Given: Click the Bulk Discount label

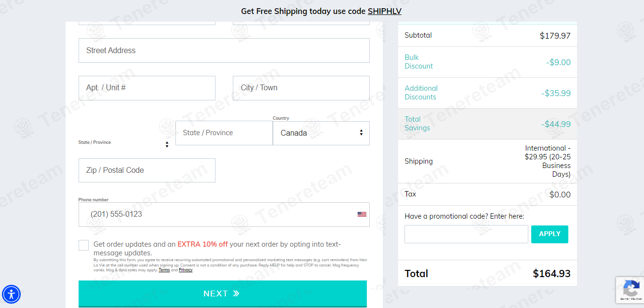Looking at the screenshot, I should (419, 62).
